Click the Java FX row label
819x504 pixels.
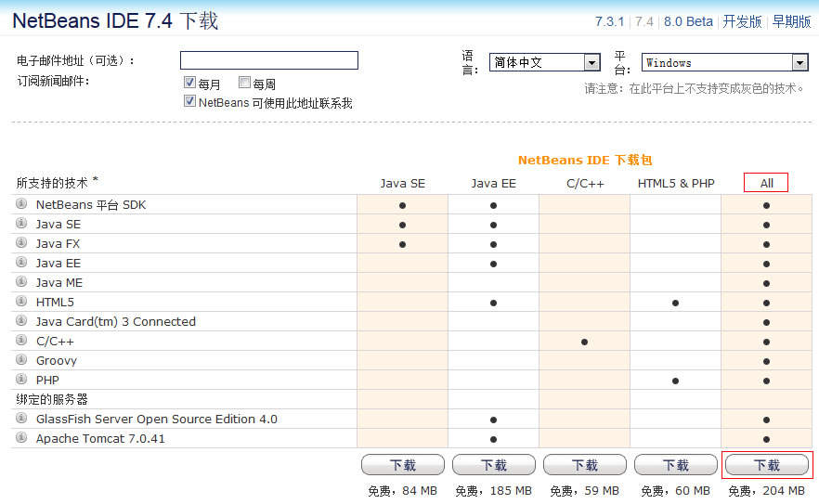(x=58, y=244)
